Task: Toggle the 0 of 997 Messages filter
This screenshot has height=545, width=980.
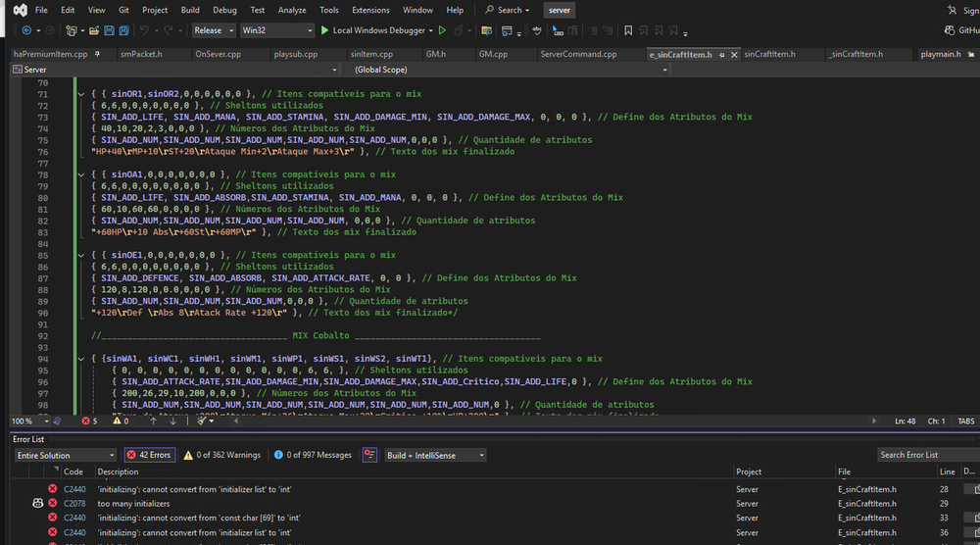Action: pyautogui.click(x=313, y=455)
